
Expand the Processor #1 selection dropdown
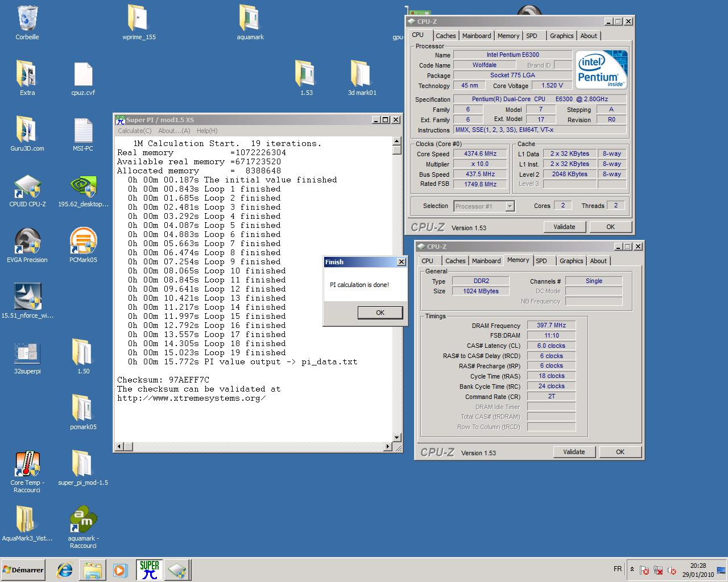pyautogui.click(x=510, y=206)
